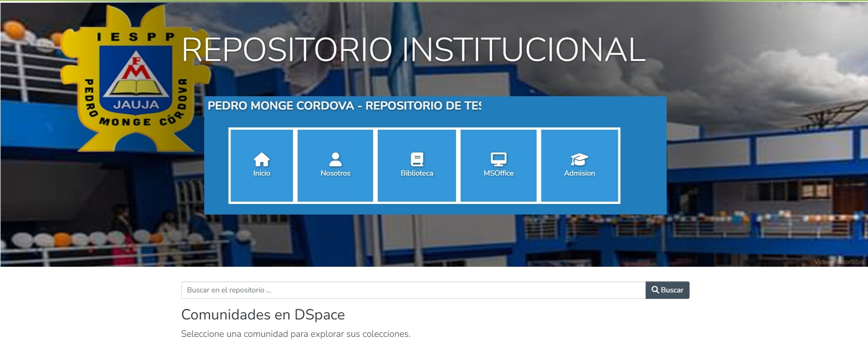Click the 'PEDRO MONGE CORDOVA - REPOSITORIO' banner heading

(344, 106)
